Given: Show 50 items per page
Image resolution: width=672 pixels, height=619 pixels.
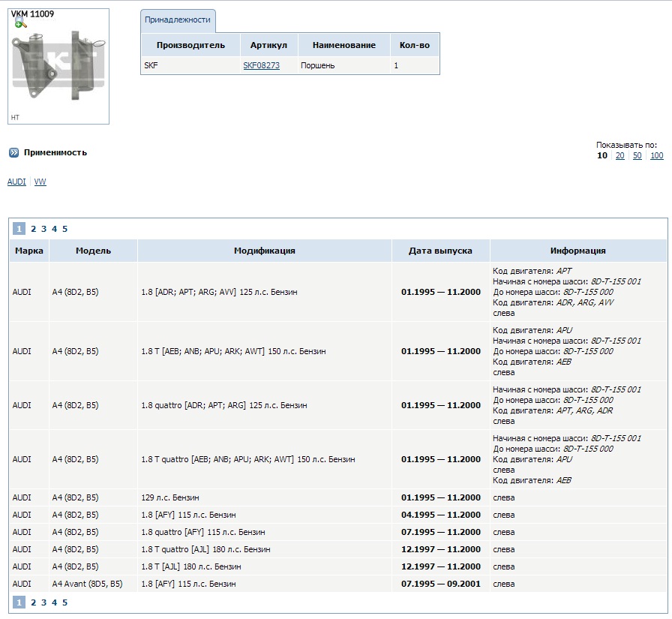Looking at the screenshot, I should [637, 155].
